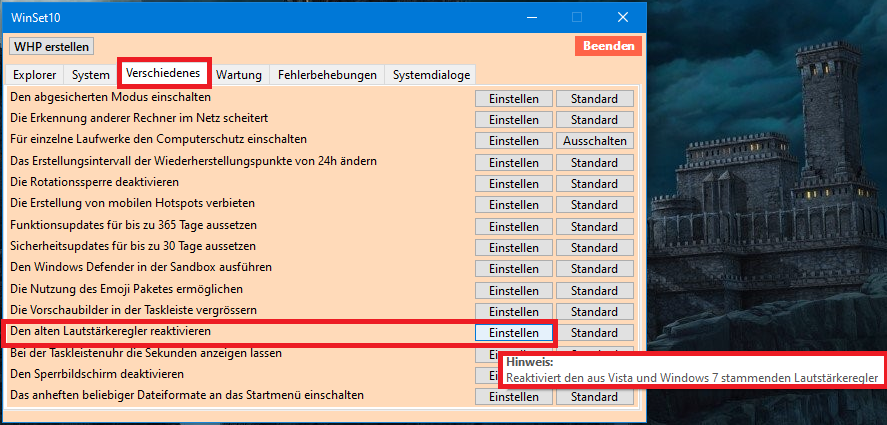Click the WHP erstellen button

(51, 46)
